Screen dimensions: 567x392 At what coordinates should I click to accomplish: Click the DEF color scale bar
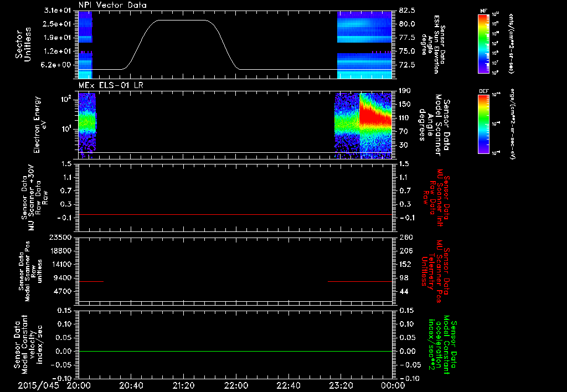tap(483, 124)
